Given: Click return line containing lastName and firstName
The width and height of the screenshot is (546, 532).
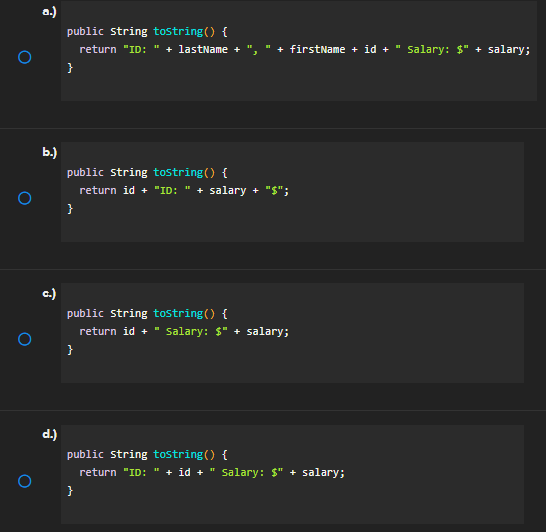Looking at the screenshot, I should click(x=305, y=49).
